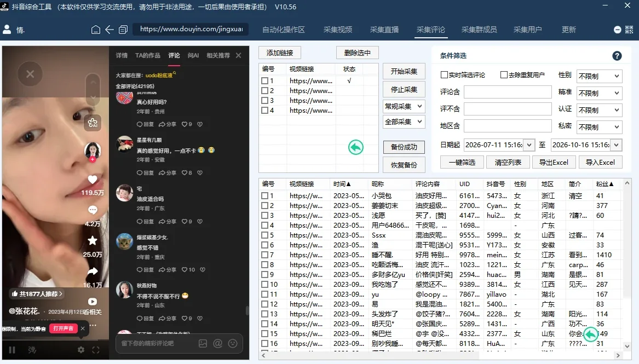The width and height of the screenshot is (639, 364).
Task: Switch to 自动化操作区 tab
Action: [x=283, y=30]
